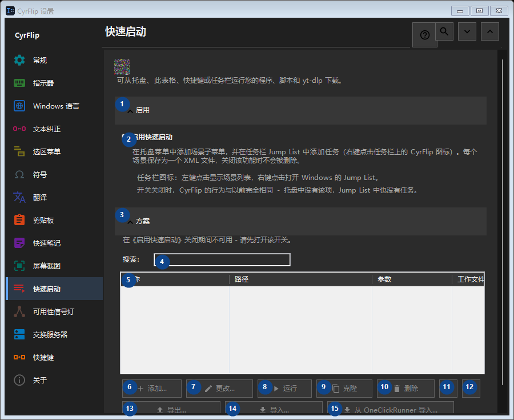Click the 运行 run button
Image resolution: width=514 pixels, height=420 pixels.
(284, 389)
